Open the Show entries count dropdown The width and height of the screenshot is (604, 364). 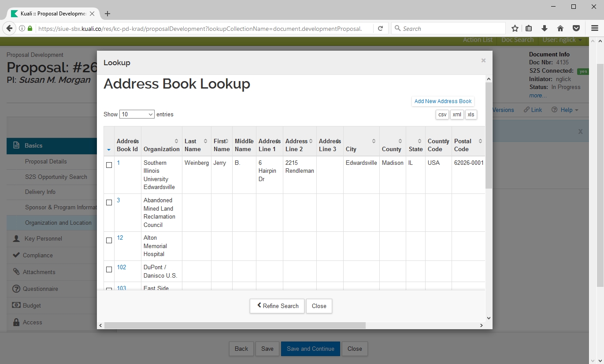(x=137, y=115)
